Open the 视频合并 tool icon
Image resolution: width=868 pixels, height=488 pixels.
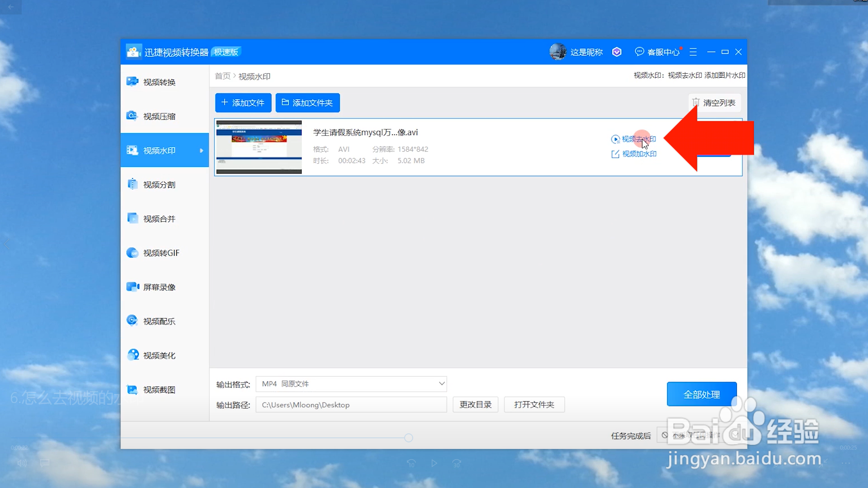click(x=132, y=219)
